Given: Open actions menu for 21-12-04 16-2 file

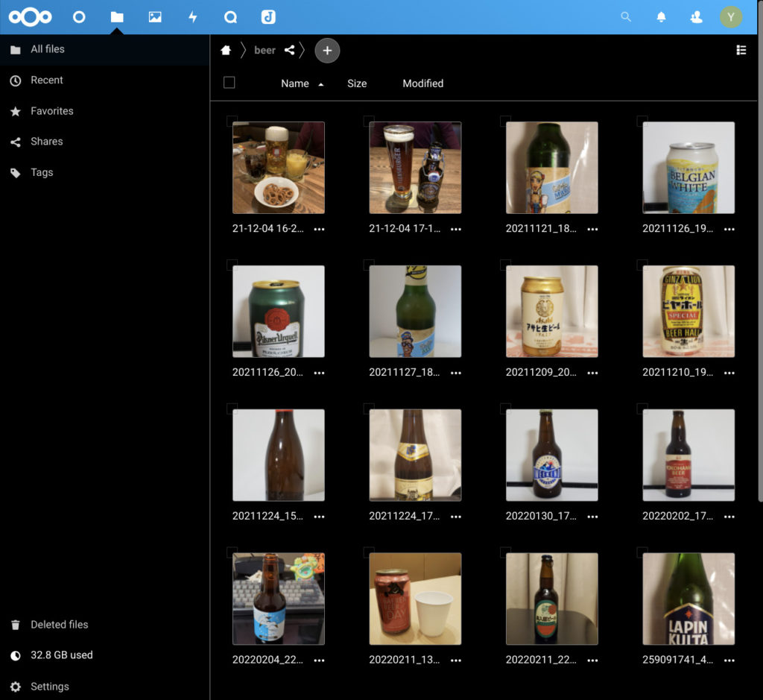Looking at the screenshot, I should [x=319, y=229].
